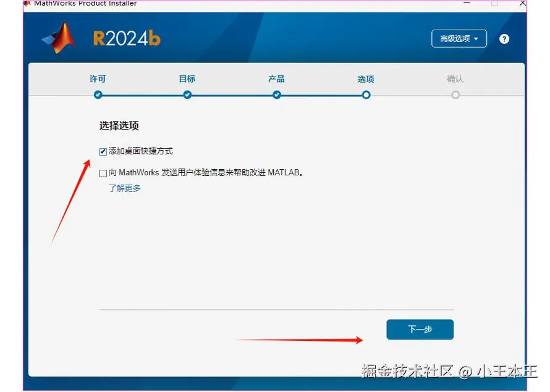The image size is (550, 392).
Task: Go to the 许可 step label
Action: click(97, 78)
